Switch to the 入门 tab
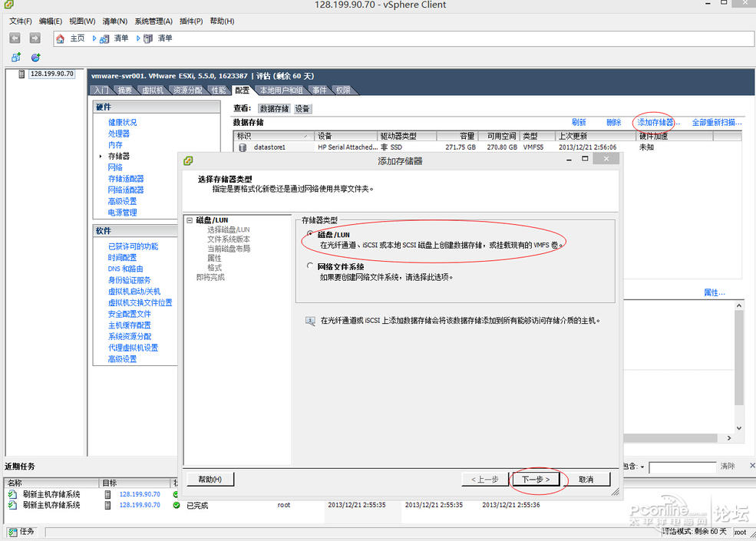The image size is (756, 541). [101, 91]
